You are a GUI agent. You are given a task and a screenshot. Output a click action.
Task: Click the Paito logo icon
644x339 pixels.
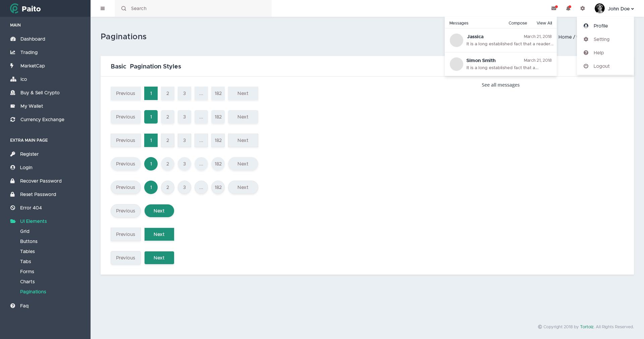point(14,8)
